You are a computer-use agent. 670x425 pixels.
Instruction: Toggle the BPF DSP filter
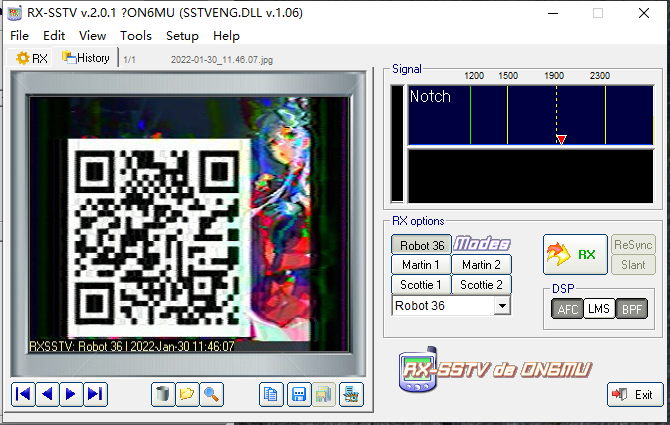631,309
